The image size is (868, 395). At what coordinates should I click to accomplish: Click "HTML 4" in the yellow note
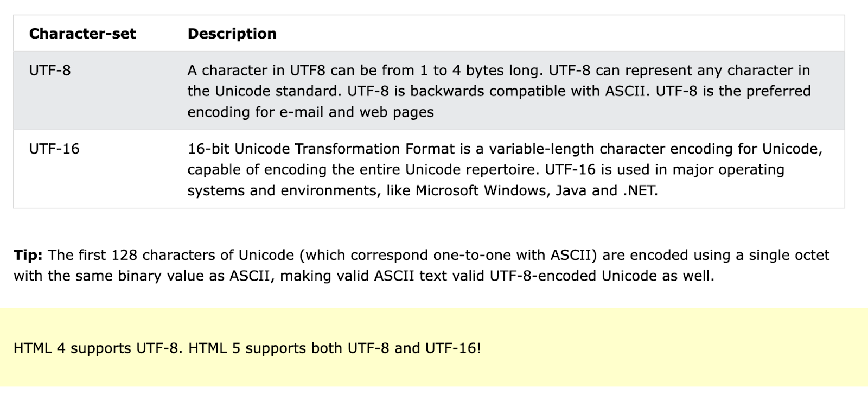point(39,348)
